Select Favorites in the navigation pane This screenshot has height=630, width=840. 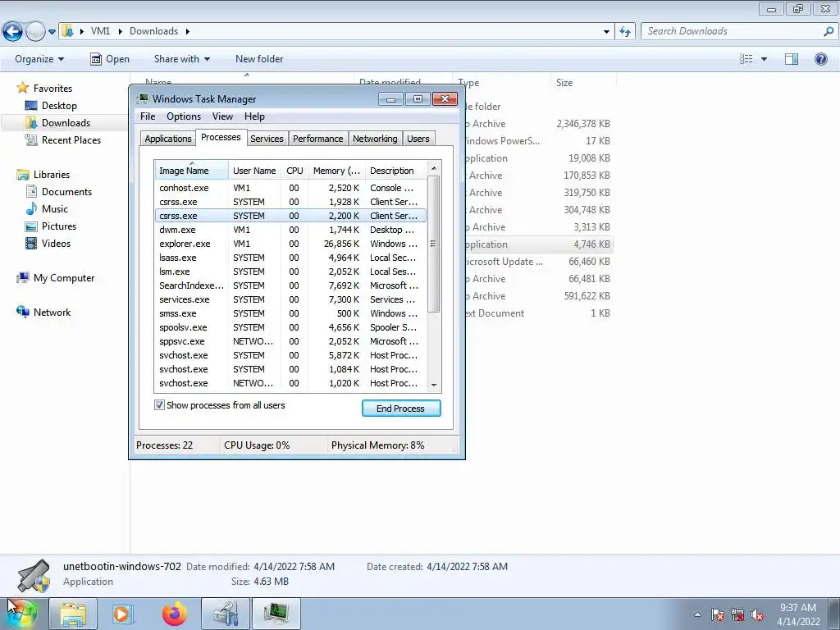(x=44, y=88)
